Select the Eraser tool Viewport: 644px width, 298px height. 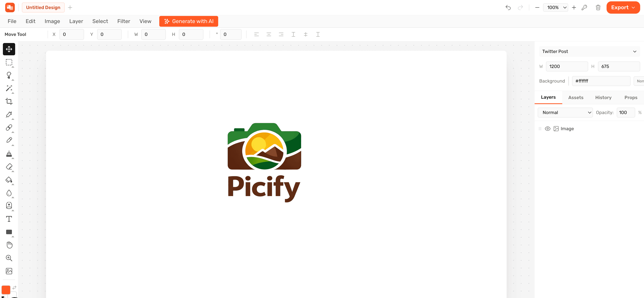point(9,167)
